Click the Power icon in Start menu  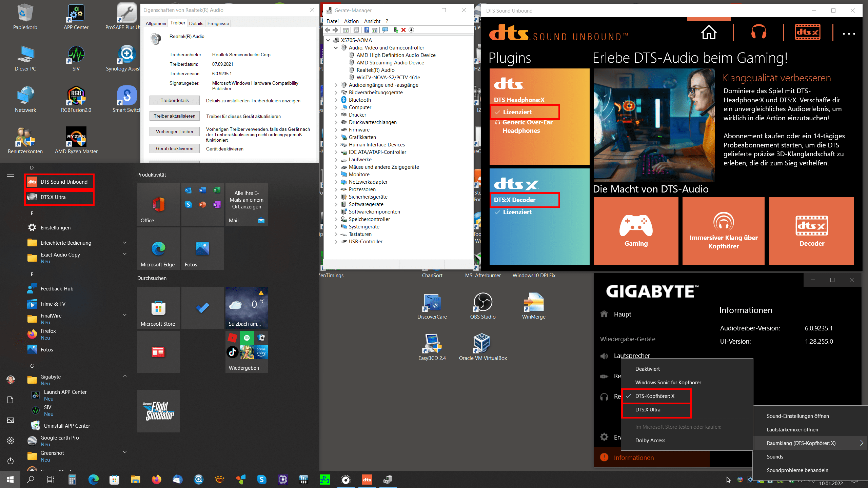tap(11, 461)
